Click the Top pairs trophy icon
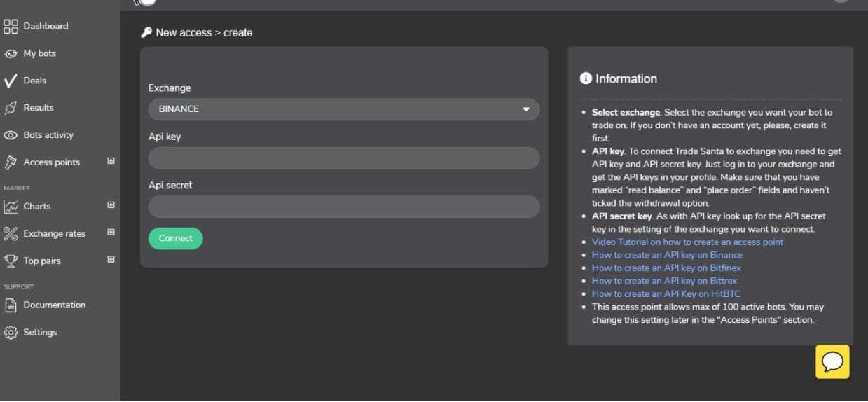The image size is (868, 402). click(x=11, y=261)
